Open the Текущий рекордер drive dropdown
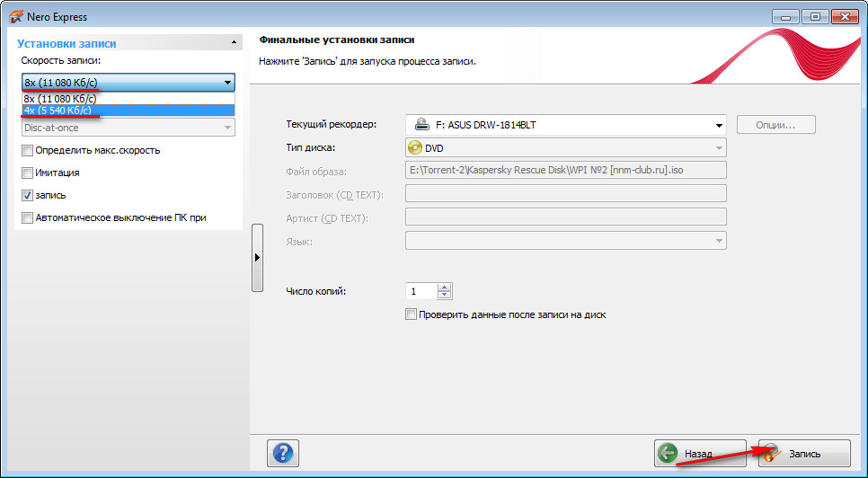868x478 pixels. coord(566,125)
